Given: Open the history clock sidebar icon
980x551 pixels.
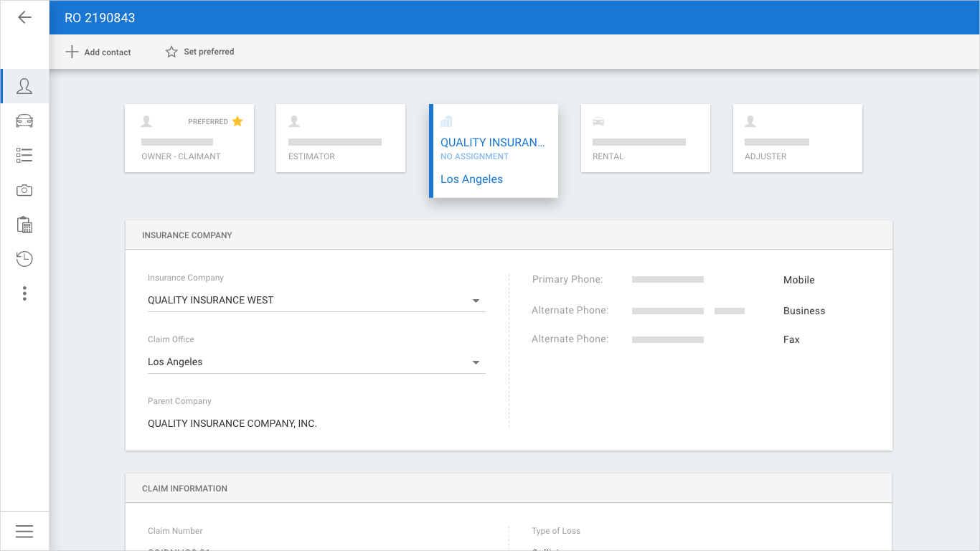Looking at the screenshot, I should 24,259.
